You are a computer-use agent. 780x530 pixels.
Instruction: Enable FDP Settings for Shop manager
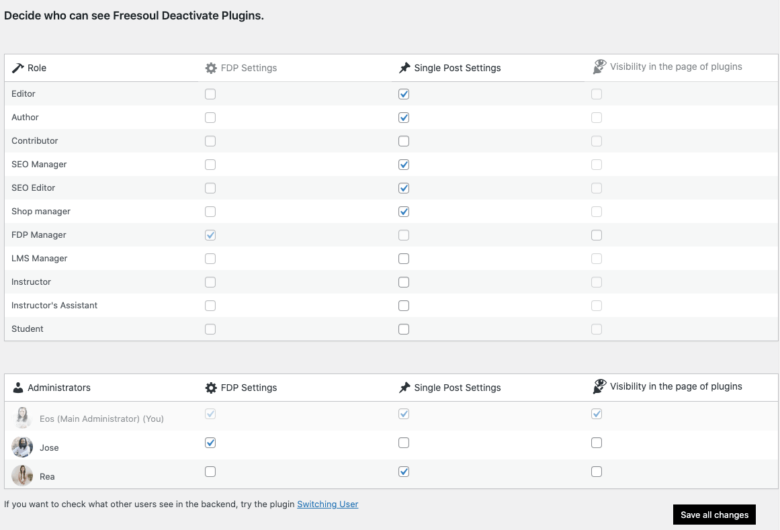tap(210, 212)
